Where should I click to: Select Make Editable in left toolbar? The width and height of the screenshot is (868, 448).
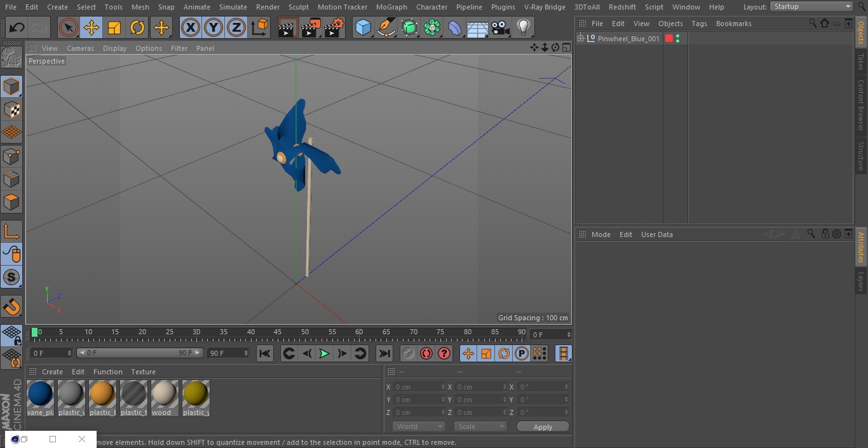(x=11, y=58)
